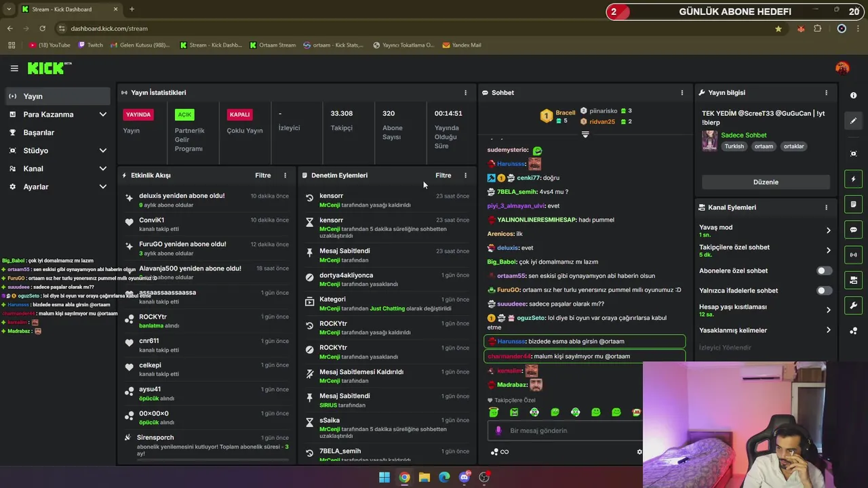Open Sohbet panel three-dot menu
The image size is (868, 488).
[x=682, y=92]
